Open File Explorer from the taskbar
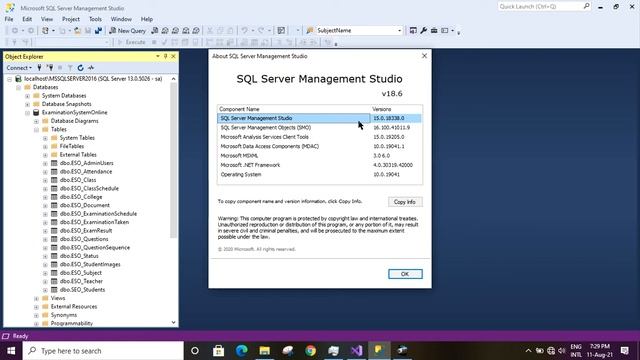This screenshot has width=640, height=360. (264, 351)
